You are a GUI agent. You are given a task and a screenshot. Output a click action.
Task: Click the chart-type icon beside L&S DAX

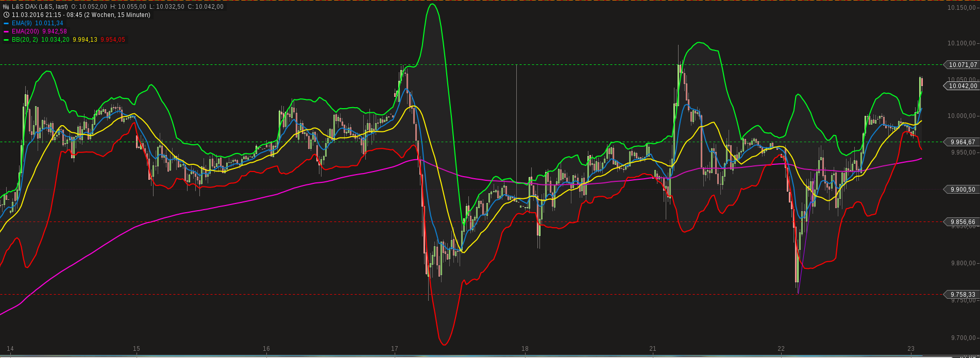coord(6,7)
